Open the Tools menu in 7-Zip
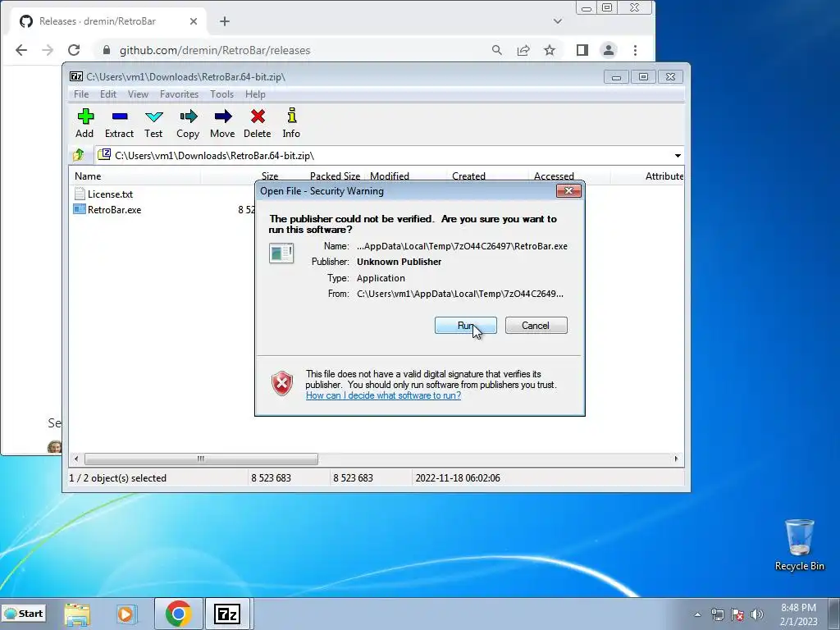 (221, 94)
